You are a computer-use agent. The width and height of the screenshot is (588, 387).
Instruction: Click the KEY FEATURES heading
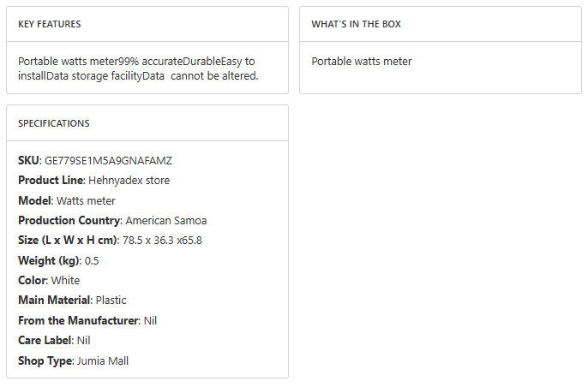[50, 24]
